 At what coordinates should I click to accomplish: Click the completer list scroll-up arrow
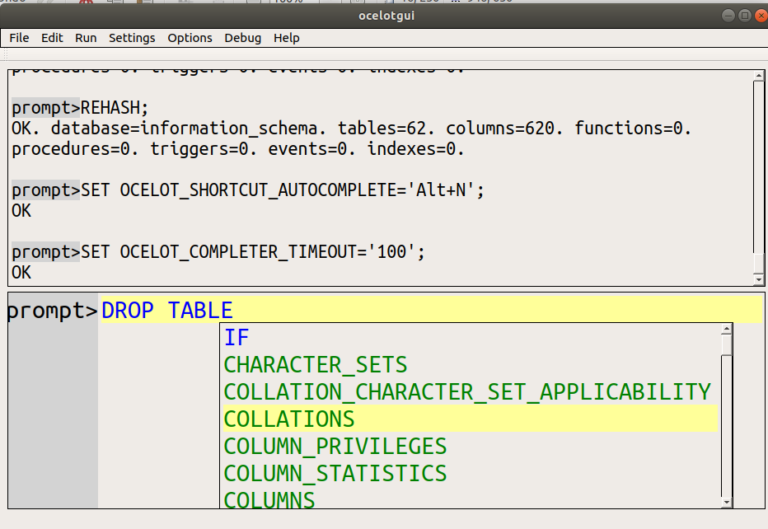[x=727, y=329]
